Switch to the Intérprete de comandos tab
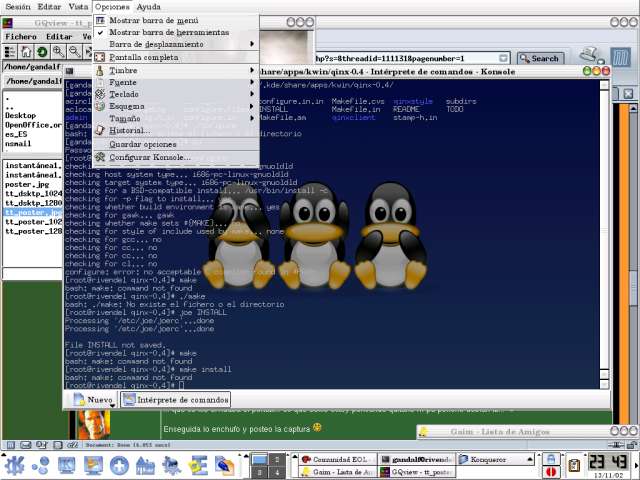The height and width of the screenshot is (480, 640). point(175,400)
